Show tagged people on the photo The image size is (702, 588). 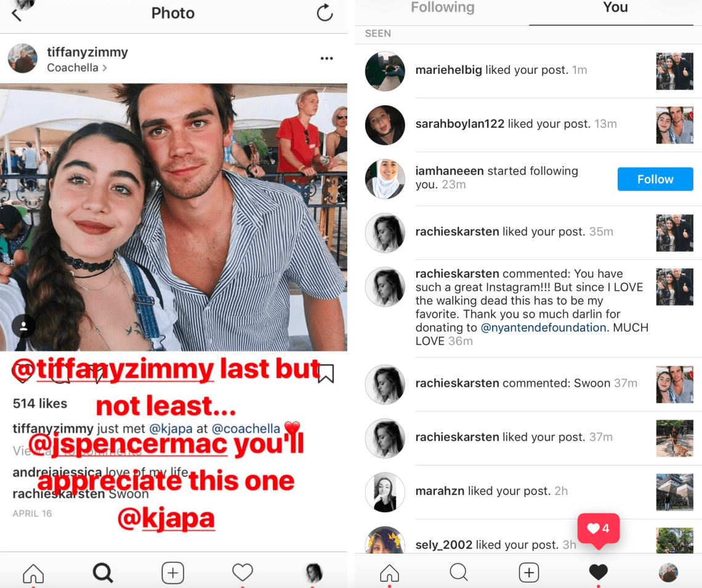tap(23, 327)
